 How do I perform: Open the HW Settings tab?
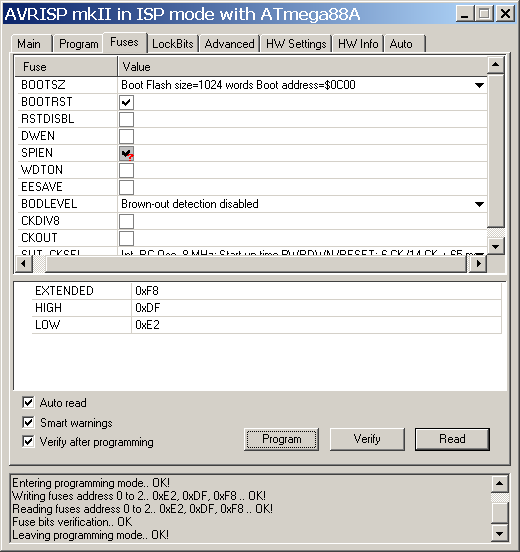296,44
